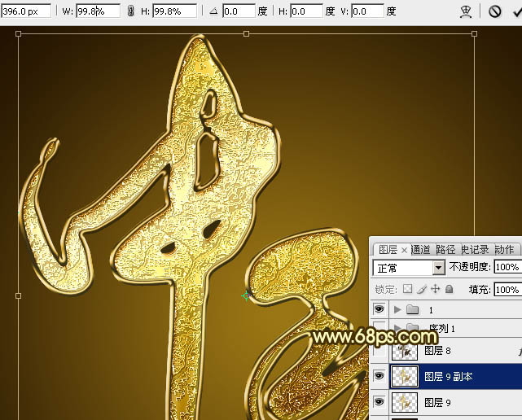Image resolution: width=522 pixels, height=420 pixels.
Task: Expand layer group 1 triangle
Action: (397, 309)
